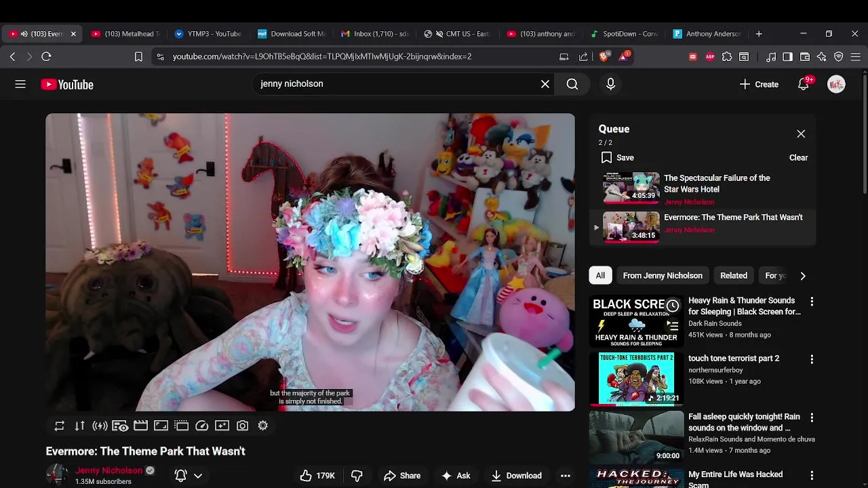This screenshot has width=868, height=488.
Task: Switch to the Metalhead browser tab
Action: [127, 34]
